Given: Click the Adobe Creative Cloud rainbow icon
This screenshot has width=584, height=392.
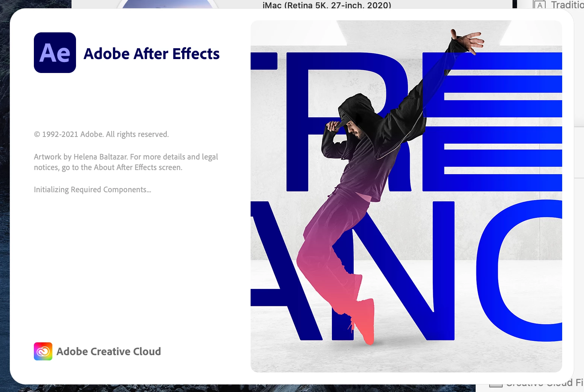Looking at the screenshot, I should click(x=43, y=351).
